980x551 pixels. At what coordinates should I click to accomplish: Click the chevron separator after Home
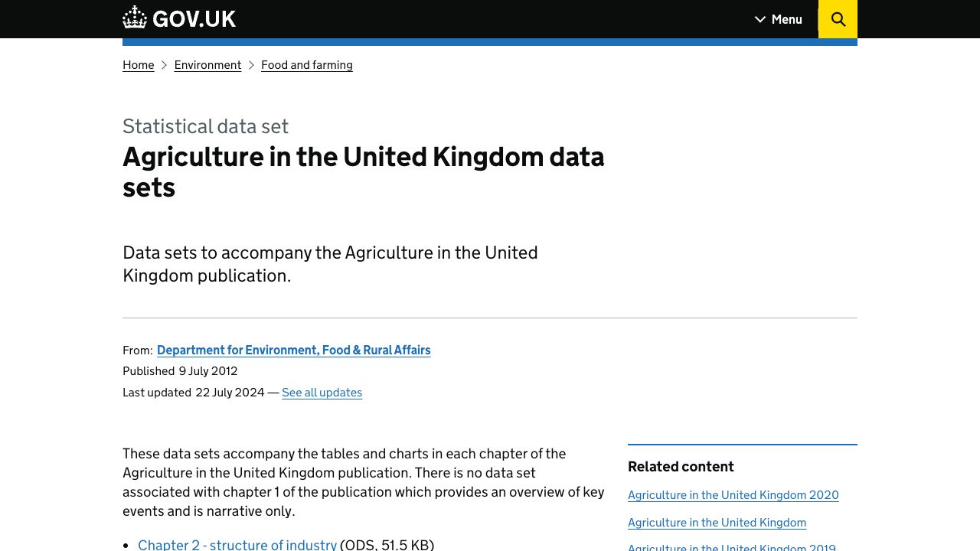[164, 65]
